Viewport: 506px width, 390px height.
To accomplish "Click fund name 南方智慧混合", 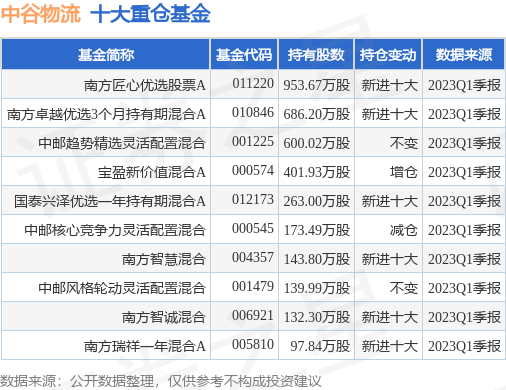I will pyautogui.click(x=164, y=259).
